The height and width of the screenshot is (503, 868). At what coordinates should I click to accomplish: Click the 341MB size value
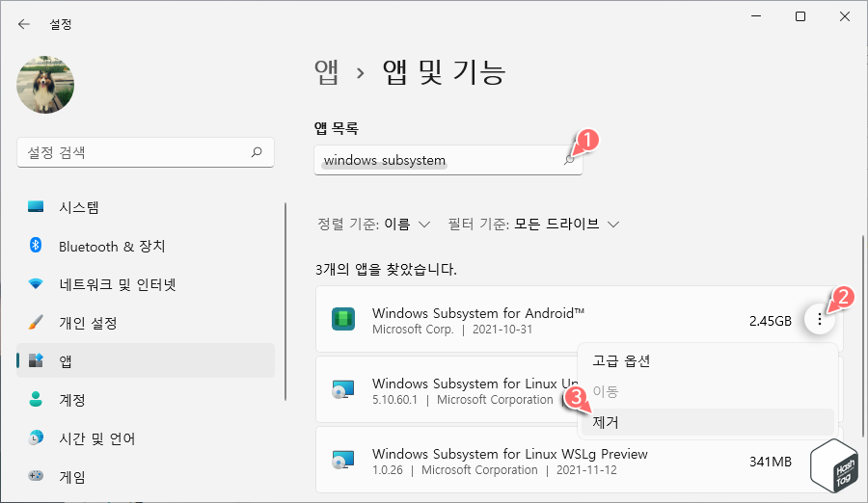click(771, 462)
